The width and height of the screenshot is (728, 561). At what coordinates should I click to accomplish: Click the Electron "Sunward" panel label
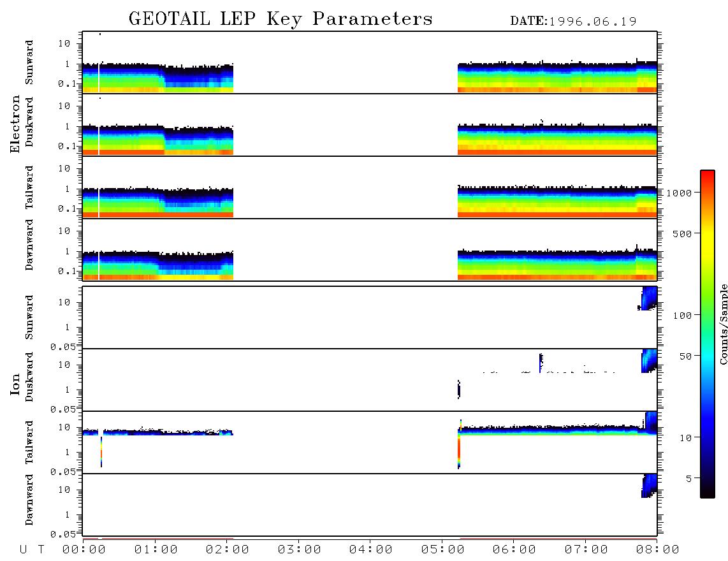click(29, 62)
